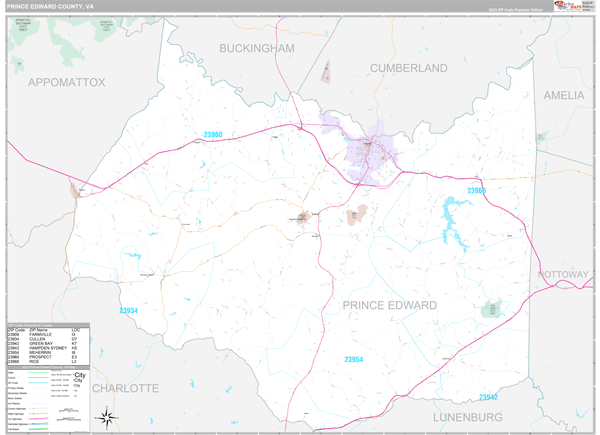Click the AMELIA county label
Screen dimensions: 600x435
tap(564, 95)
